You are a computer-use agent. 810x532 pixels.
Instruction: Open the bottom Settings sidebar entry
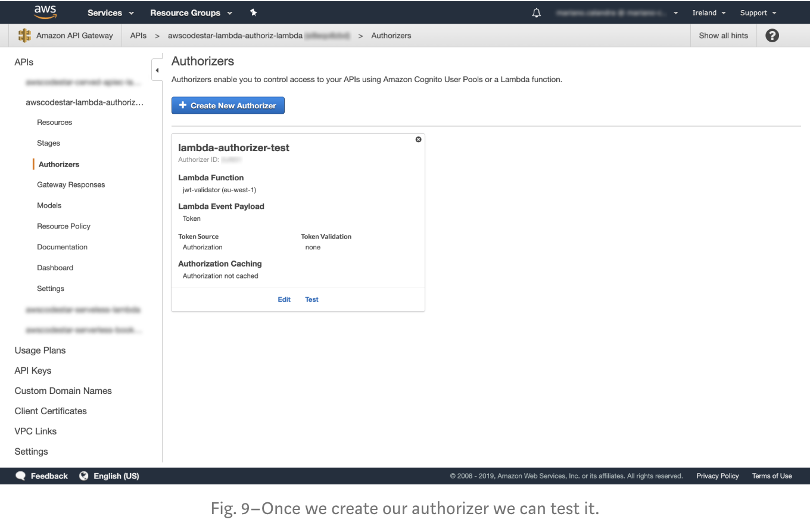[31, 452]
